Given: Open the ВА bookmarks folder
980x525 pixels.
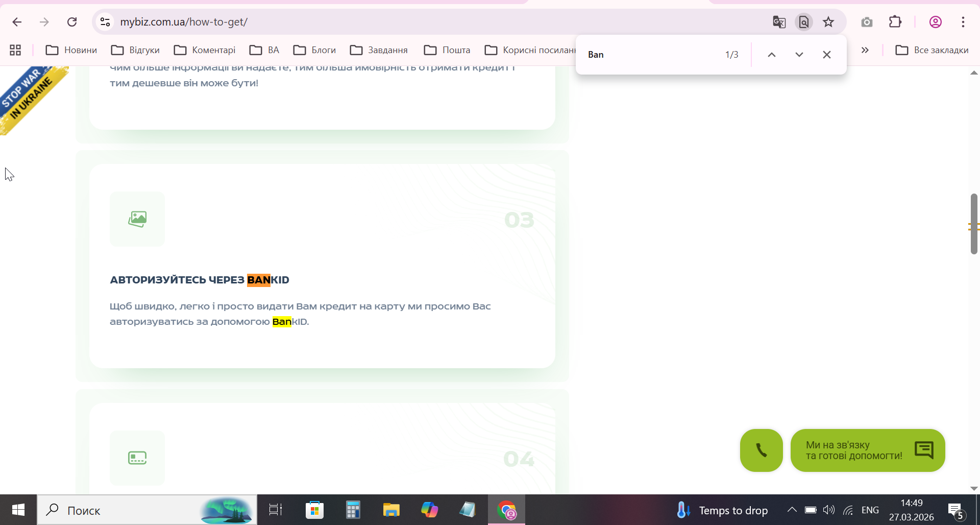Looking at the screenshot, I should (x=264, y=50).
